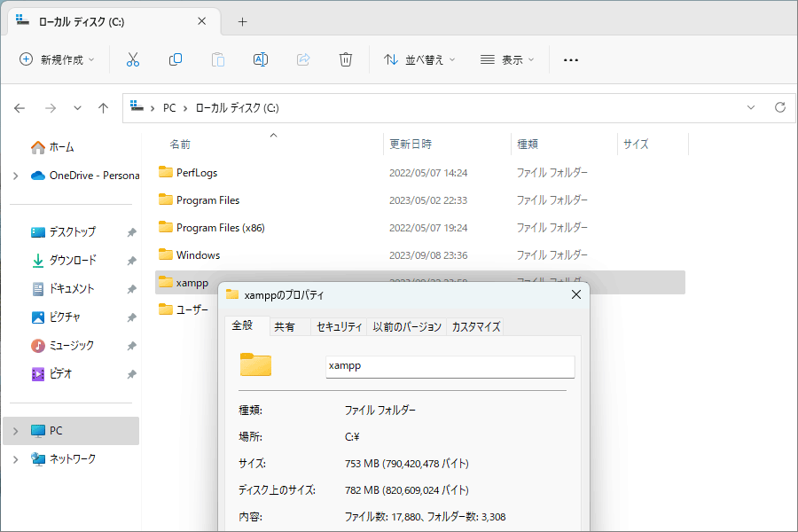798x532 pixels.
Task: Switch to セキュリティ tab in properties
Action: 339,327
